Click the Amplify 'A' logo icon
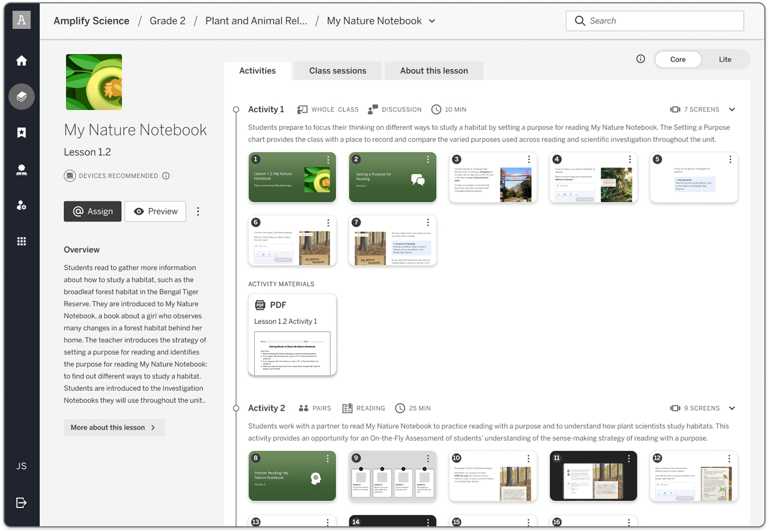This screenshot has width=769, height=532. pyautogui.click(x=21, y=20)
